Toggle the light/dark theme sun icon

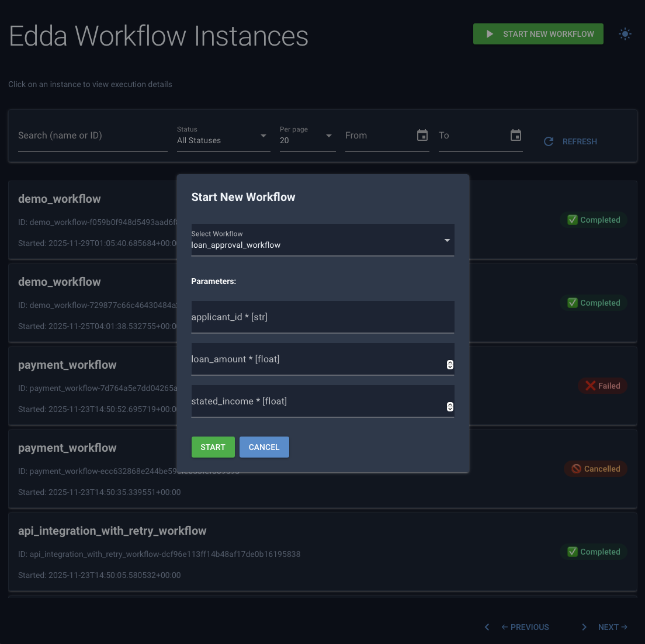point(625,34)
